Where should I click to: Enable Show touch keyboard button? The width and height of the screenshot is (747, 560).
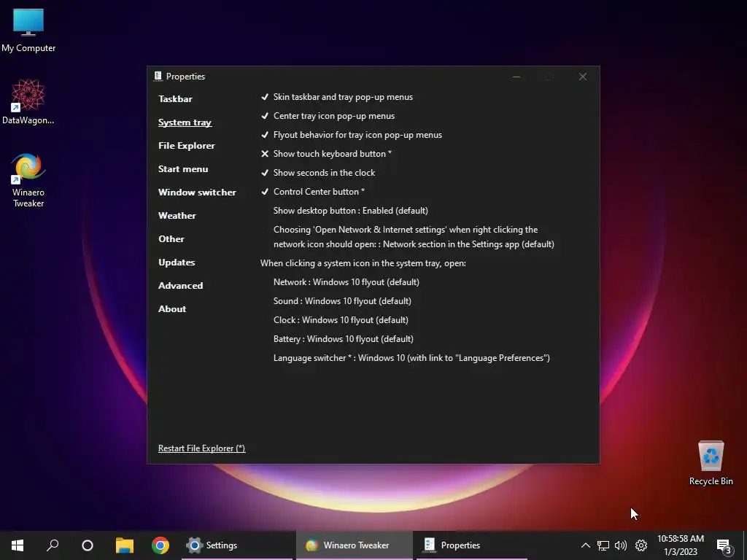click(x=326, y=154)
